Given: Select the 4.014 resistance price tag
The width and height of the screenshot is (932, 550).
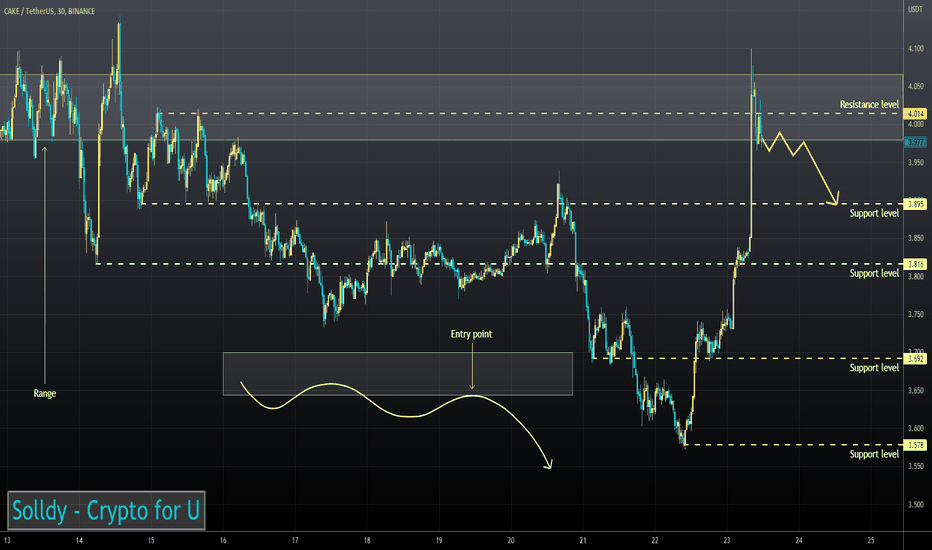Looking at the screenshot, I should point(914,114).
